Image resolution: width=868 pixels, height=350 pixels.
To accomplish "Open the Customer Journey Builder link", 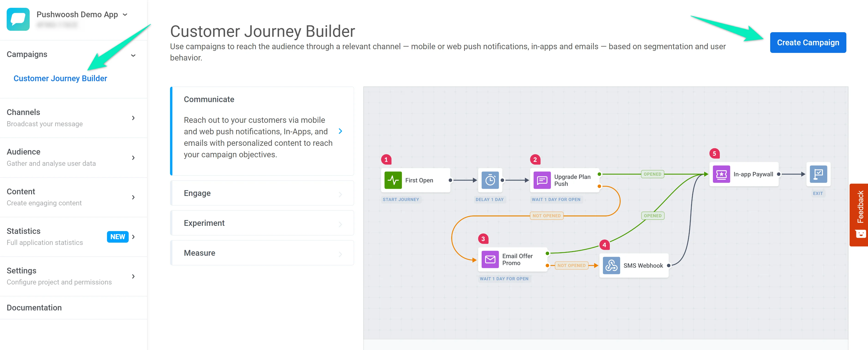I will pos(60,78).
